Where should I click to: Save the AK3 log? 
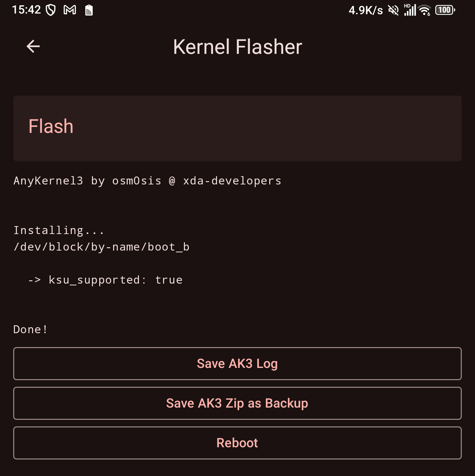click(x=237, y=364)
